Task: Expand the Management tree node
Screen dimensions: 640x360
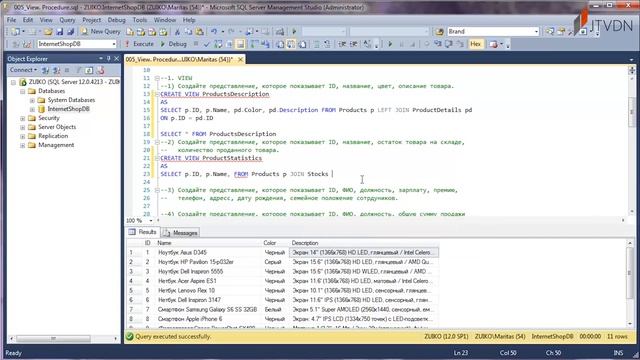Action: click(x=23, y=145)
